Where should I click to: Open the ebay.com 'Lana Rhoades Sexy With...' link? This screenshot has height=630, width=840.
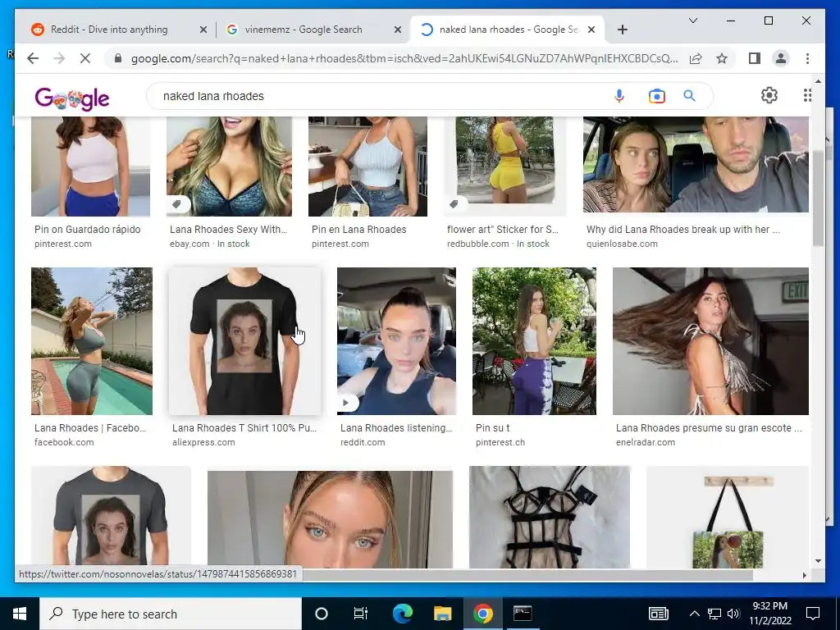tap(228, 230)
